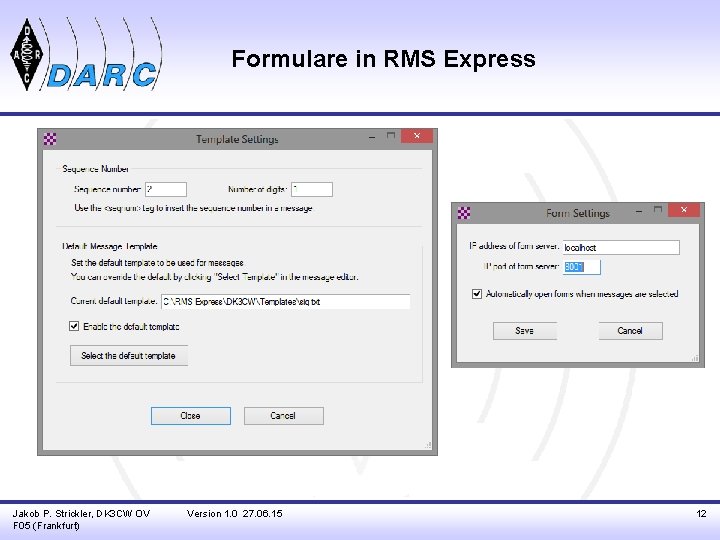Screen dimensions: 720x540
Task: Click the Default Message Template group label
Action: click(x=110, y=247)
